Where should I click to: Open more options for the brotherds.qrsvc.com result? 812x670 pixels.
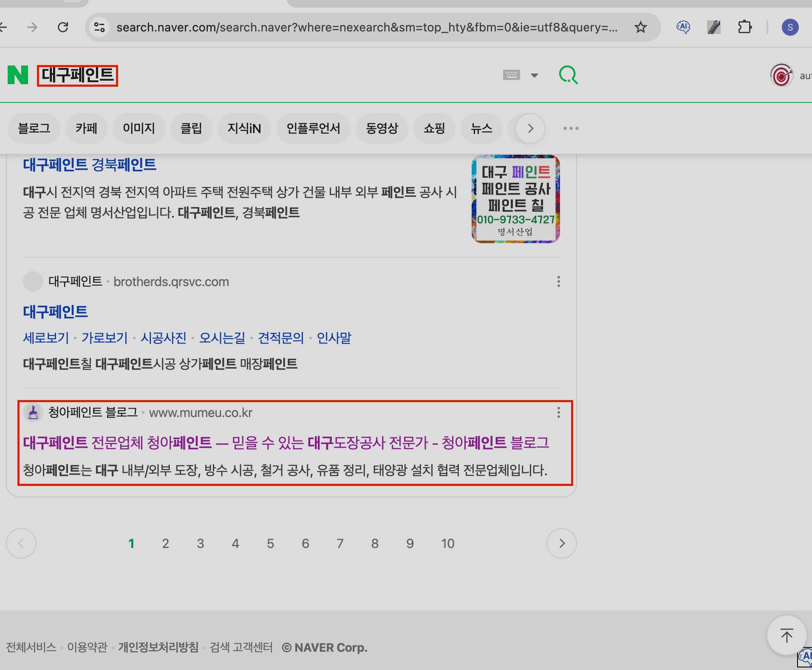point(558,281)
